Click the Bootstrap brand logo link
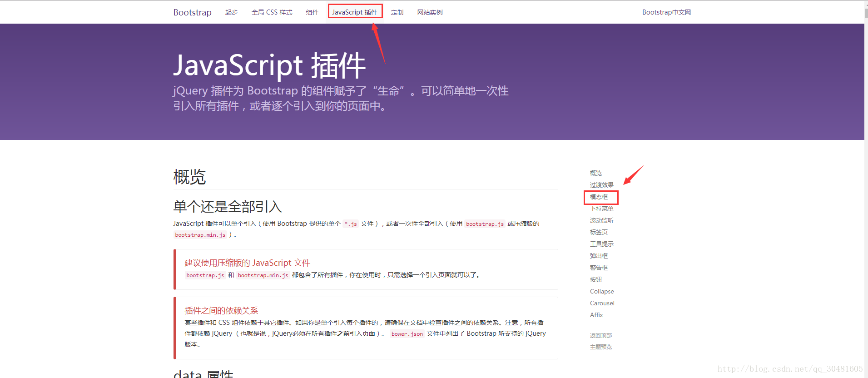The image size is (868, 378). click(x=192, y=12)
